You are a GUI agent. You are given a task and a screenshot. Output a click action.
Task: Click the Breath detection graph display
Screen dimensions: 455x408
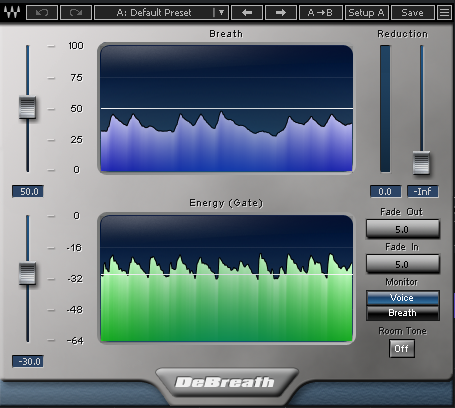pos(226,108)
